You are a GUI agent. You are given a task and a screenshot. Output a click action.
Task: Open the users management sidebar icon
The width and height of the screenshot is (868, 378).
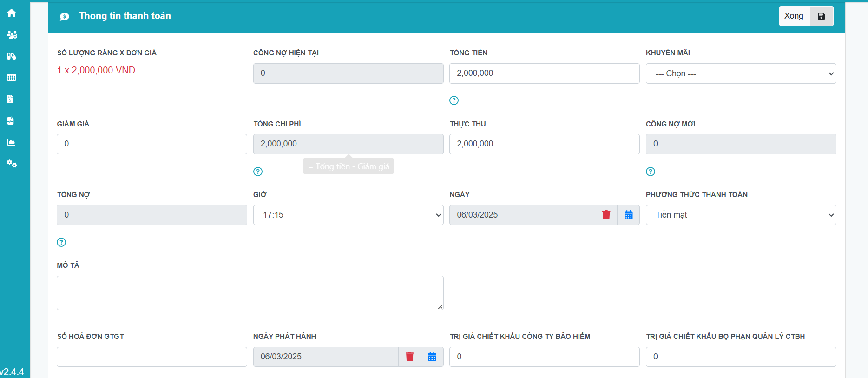(12, 35)
